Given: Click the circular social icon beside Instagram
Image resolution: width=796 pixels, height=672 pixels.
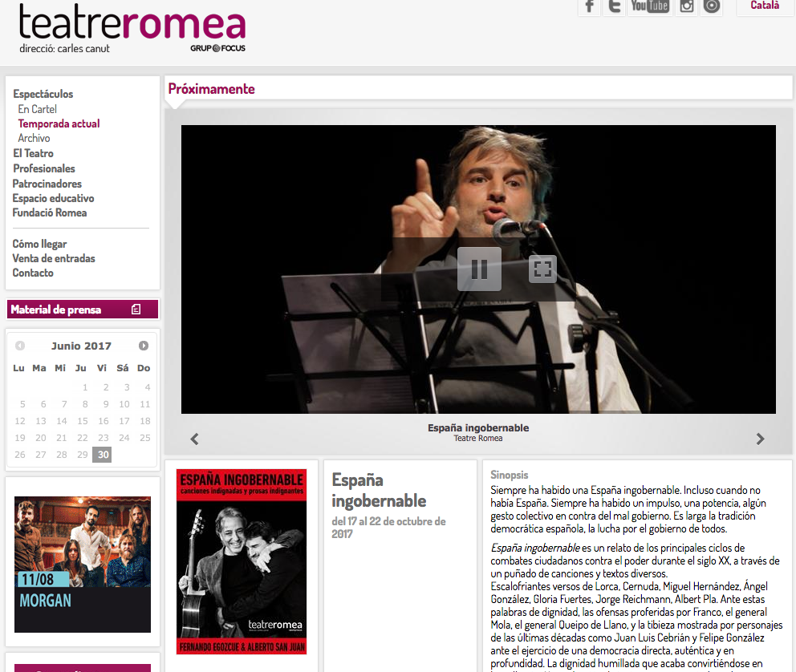Looking at the screenshot, I should pos(712,6).
